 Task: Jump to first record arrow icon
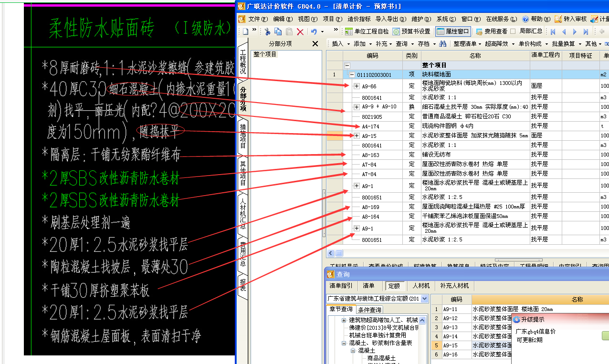tap(553, 31)
